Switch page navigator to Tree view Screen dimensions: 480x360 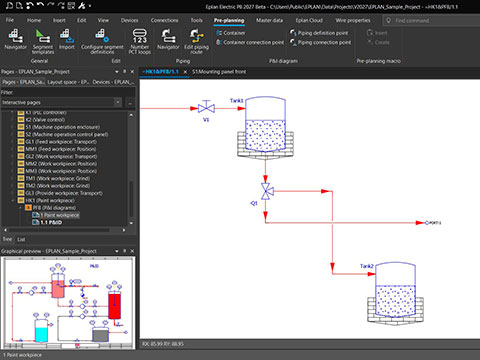pos(7,239)
